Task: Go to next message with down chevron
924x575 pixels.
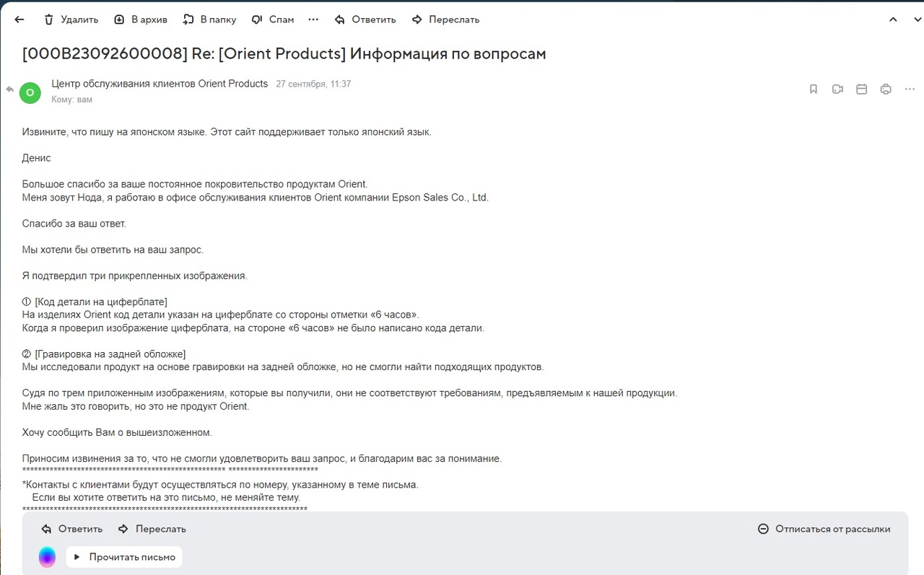Action: (x=918, y=19)
